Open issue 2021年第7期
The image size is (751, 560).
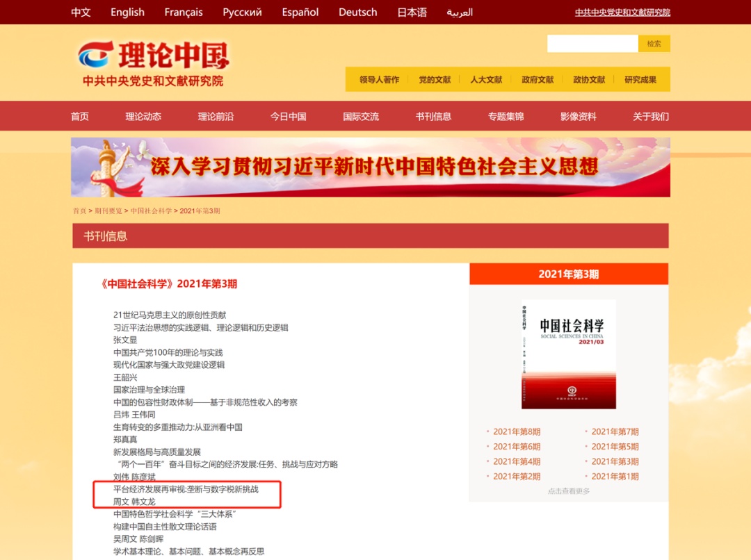click(615, 431)
